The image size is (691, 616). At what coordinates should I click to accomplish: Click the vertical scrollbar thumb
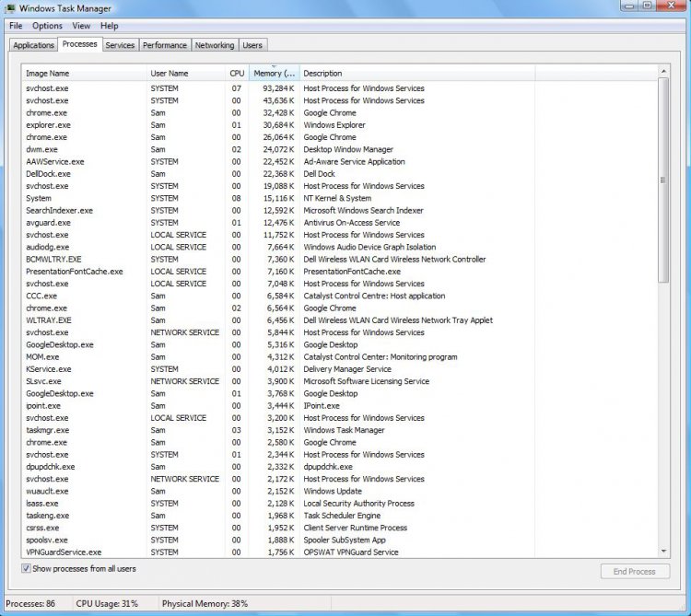click(663, 180)
